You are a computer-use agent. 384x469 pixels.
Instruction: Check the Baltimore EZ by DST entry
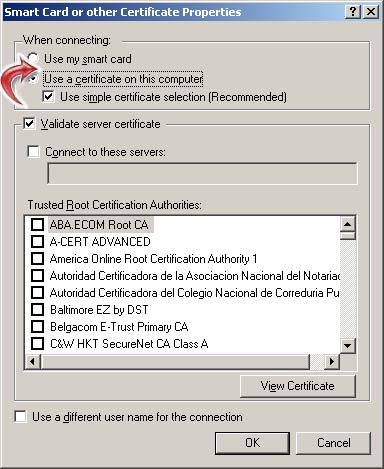pos(37,310)
